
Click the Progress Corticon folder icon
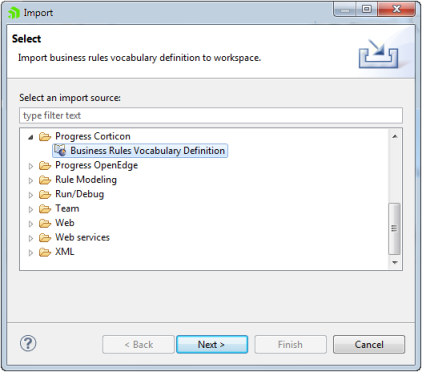[x=45, y=137]
